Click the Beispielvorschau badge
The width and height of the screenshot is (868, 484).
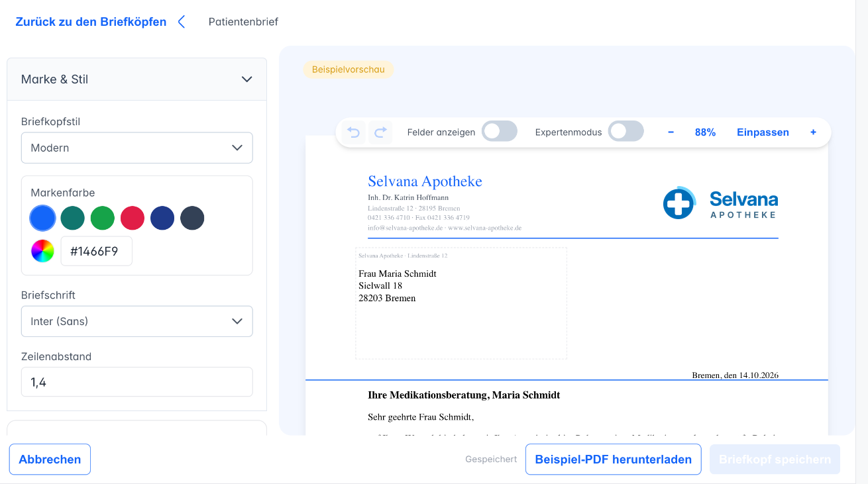(349, 70)
